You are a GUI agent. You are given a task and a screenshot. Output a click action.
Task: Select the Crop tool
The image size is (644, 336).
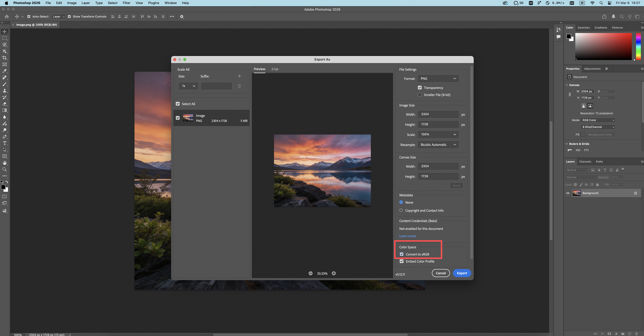pyautogui.click(x=5, y=58)
